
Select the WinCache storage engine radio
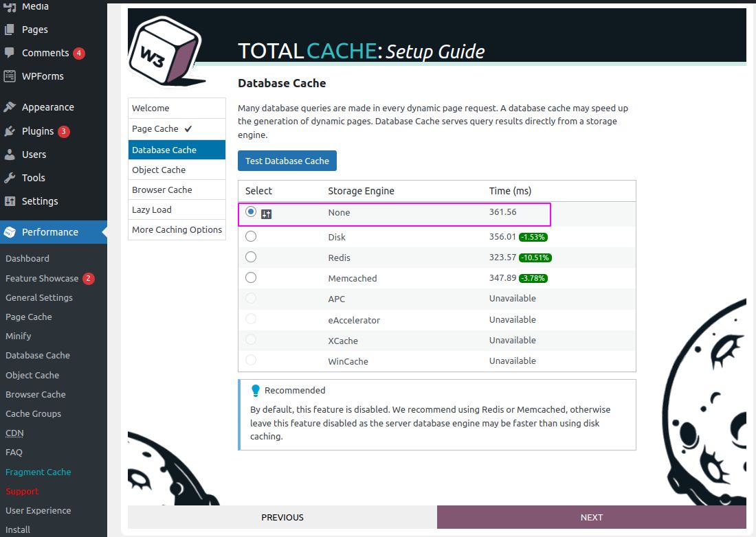[x=251, y=361]
